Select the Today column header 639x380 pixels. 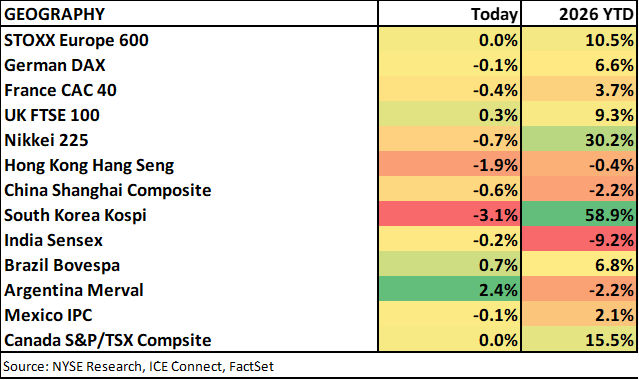click(494, 14)
